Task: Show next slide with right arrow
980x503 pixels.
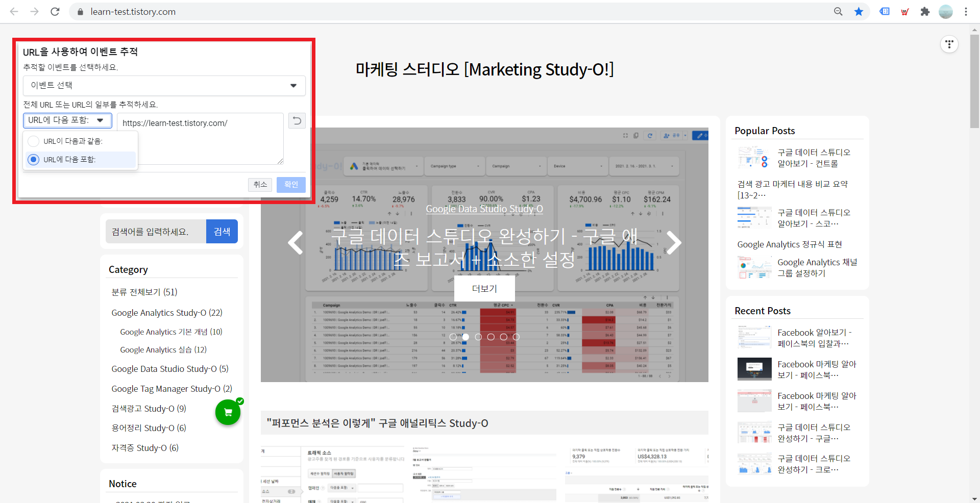Action: pyautogui.click(x=674, y=243)
